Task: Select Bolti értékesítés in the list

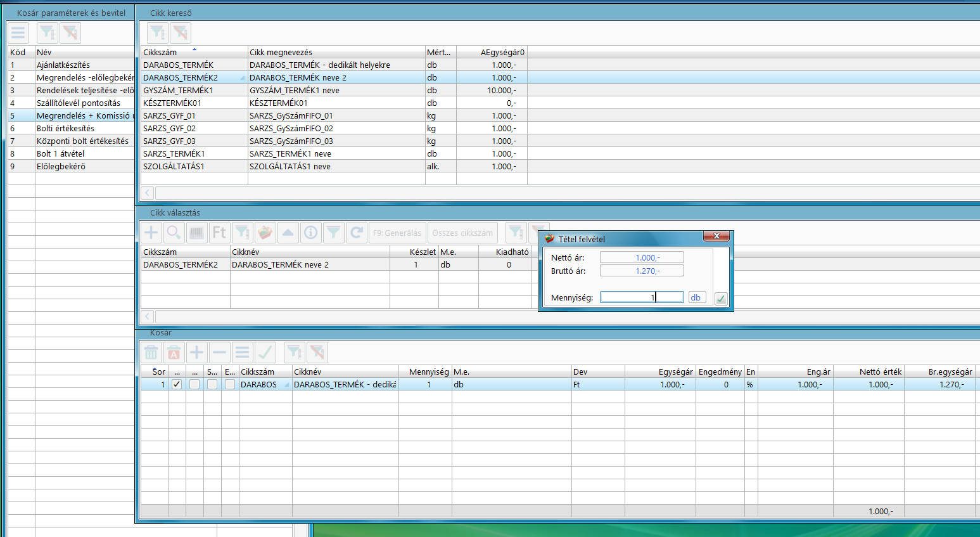Action: coord(65,128)
